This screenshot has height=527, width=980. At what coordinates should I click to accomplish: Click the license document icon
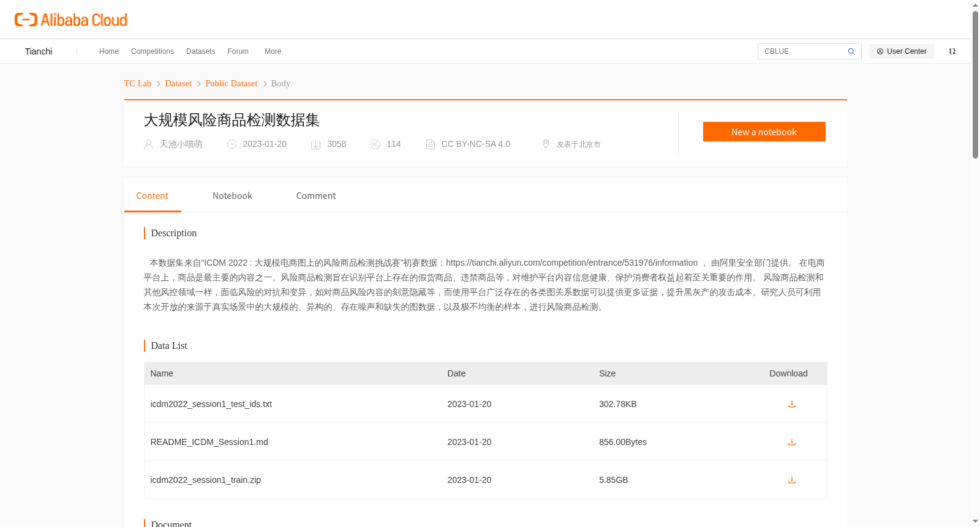(431, 144)
